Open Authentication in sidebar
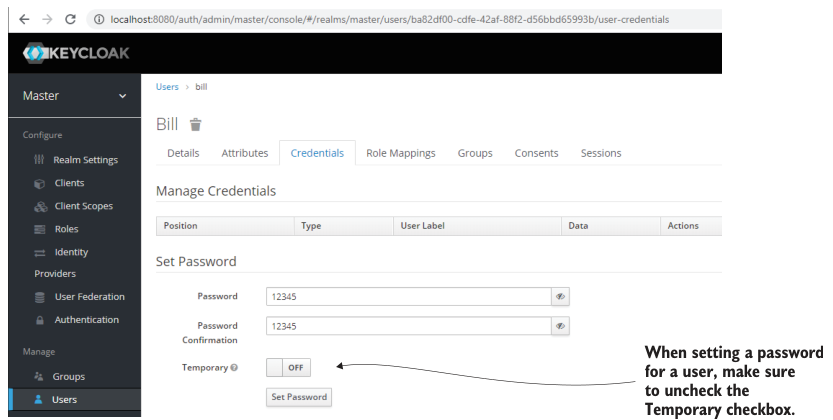Screen dimensions: 833x420 point(87,320)
